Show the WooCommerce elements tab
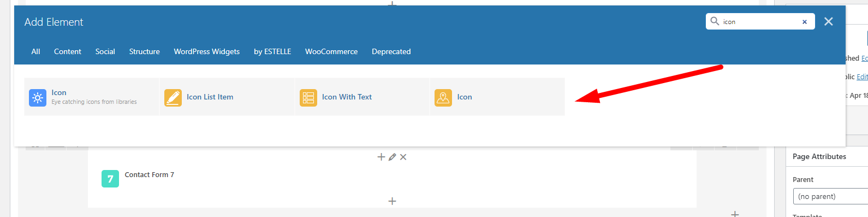The image size is (868, 217). (x=331, y=51)
